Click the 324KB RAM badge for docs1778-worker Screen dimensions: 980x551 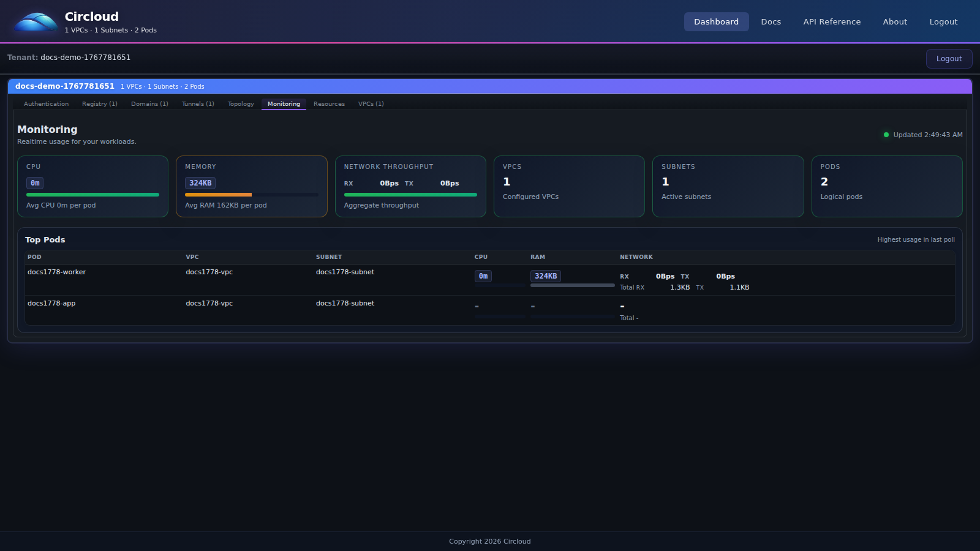[545, 275]
